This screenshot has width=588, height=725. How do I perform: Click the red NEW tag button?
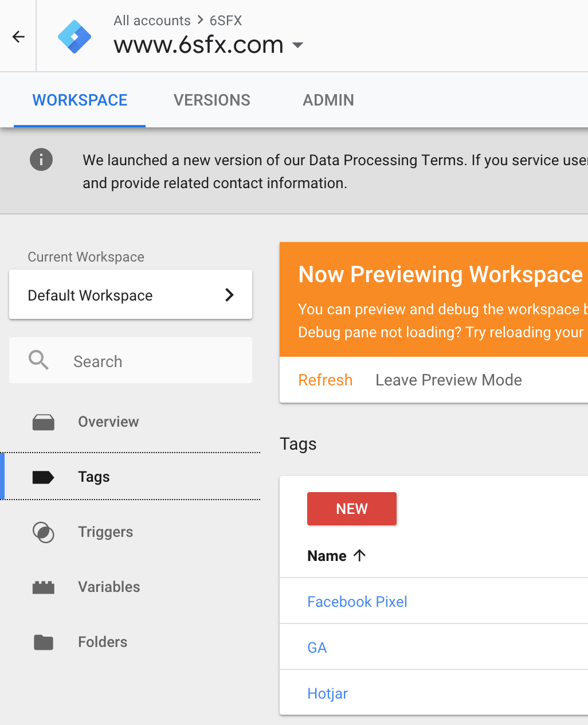352,509
